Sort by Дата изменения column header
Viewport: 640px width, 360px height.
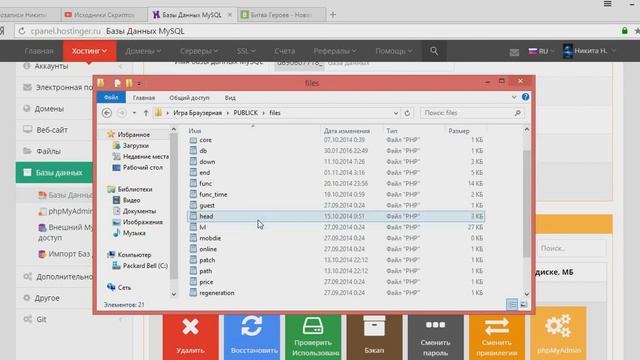coord(347,131)
